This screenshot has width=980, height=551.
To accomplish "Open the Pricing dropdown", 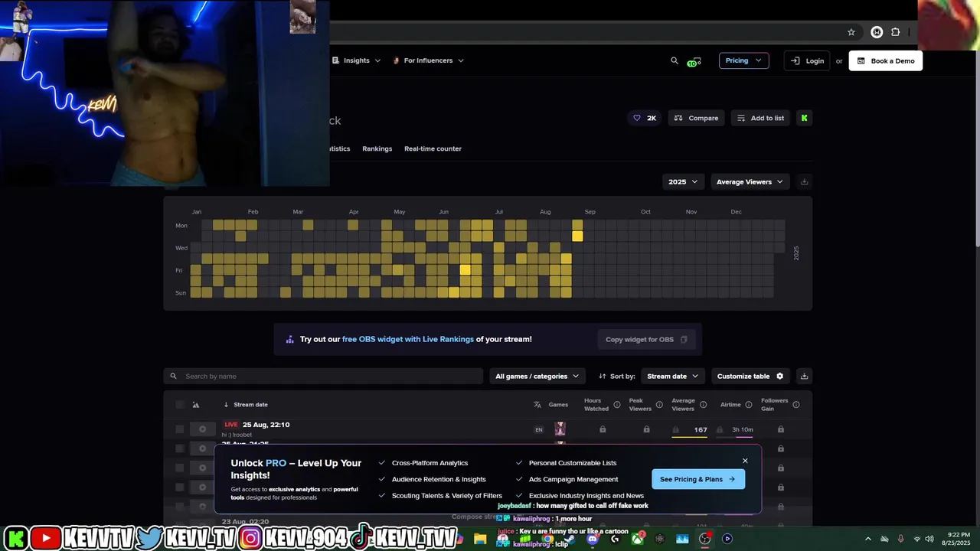I will [x=743, y=60].
